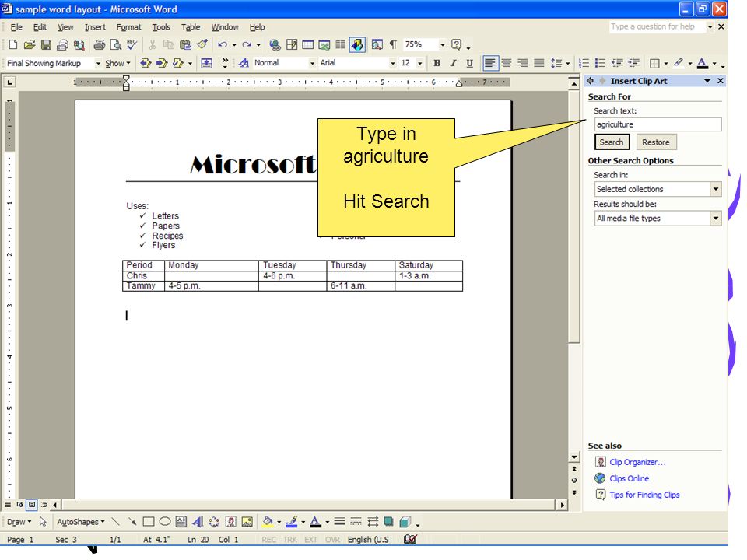Open the Table menu

[x=191, y=27]
